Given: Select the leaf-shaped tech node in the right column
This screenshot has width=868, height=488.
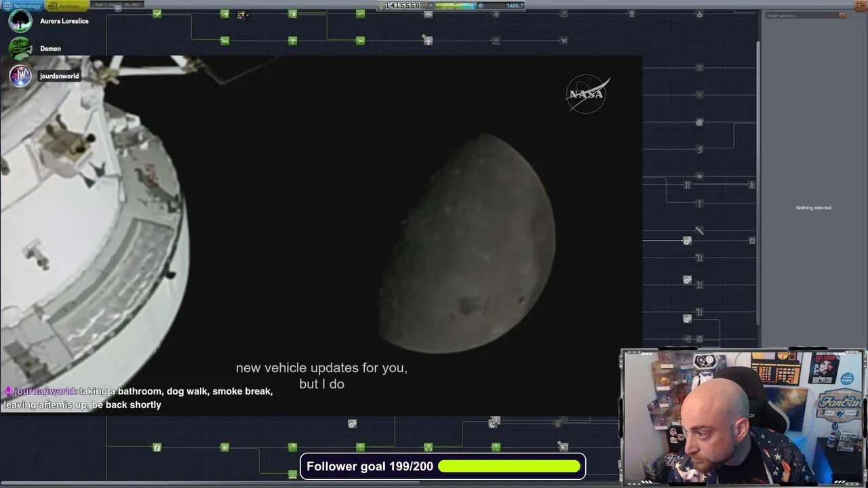Looking at the screenshot, I should pos(699,122).
